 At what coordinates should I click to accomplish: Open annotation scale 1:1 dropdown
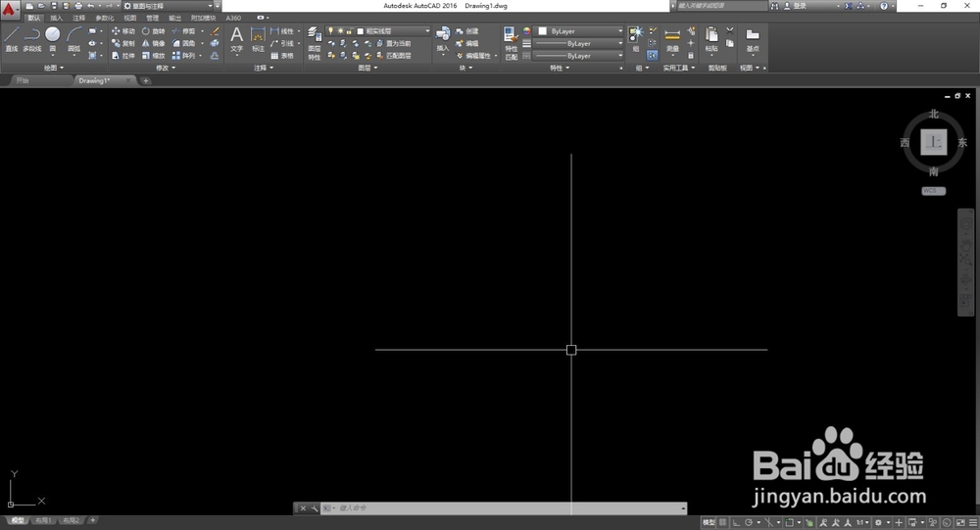point(863,522)
